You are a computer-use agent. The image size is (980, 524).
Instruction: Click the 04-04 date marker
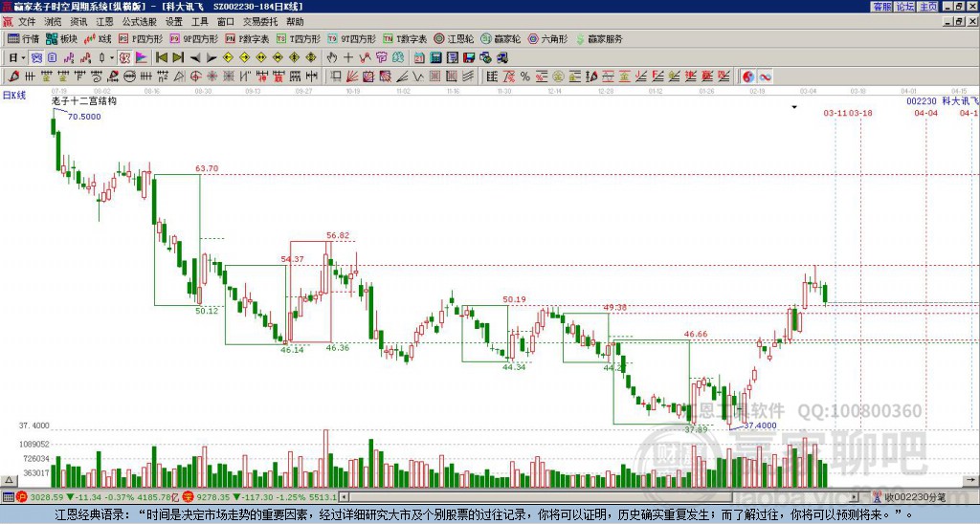point(925,113)
